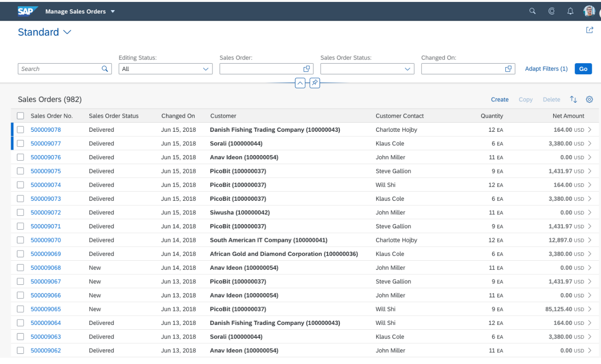Open value help for the Sales Order filter

(x=307, y=69)
